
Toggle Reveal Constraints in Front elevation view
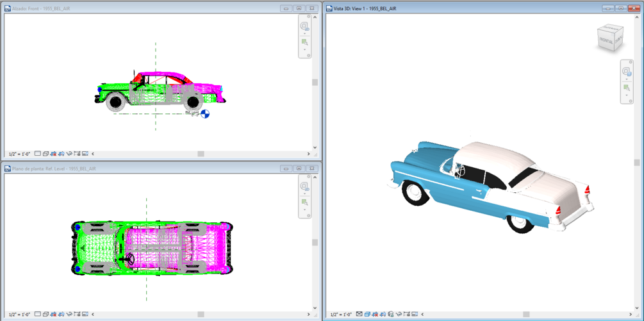pyautogui.click(x=77, y=154)
